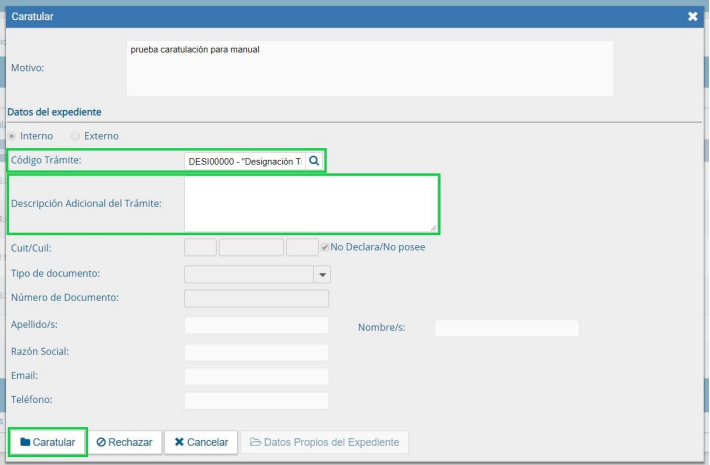
Task: Click the Teléfono input field
Action: pyautogui.click(x=257, y=400)
